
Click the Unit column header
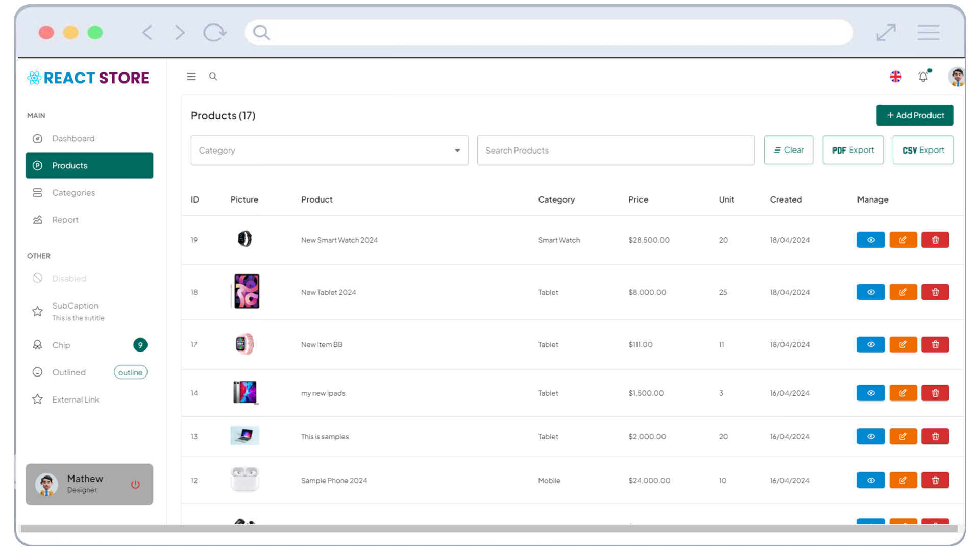tap(726, 199)
